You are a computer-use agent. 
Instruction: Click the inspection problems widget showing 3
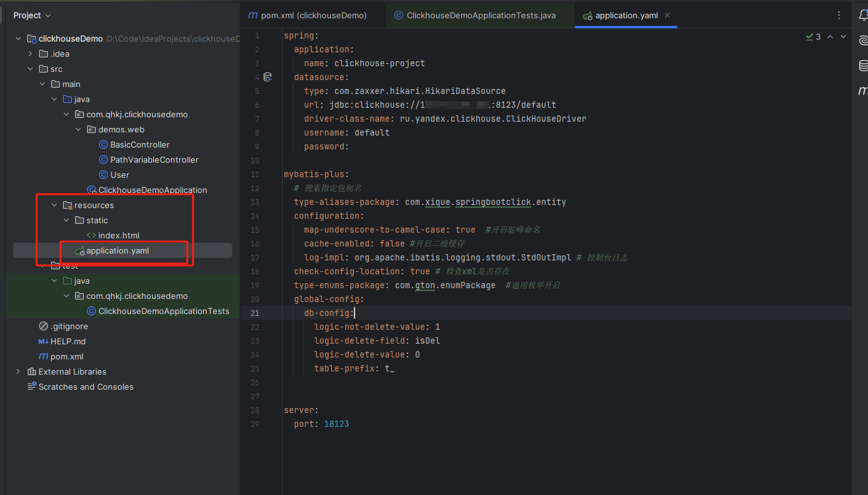pos(813,37)
